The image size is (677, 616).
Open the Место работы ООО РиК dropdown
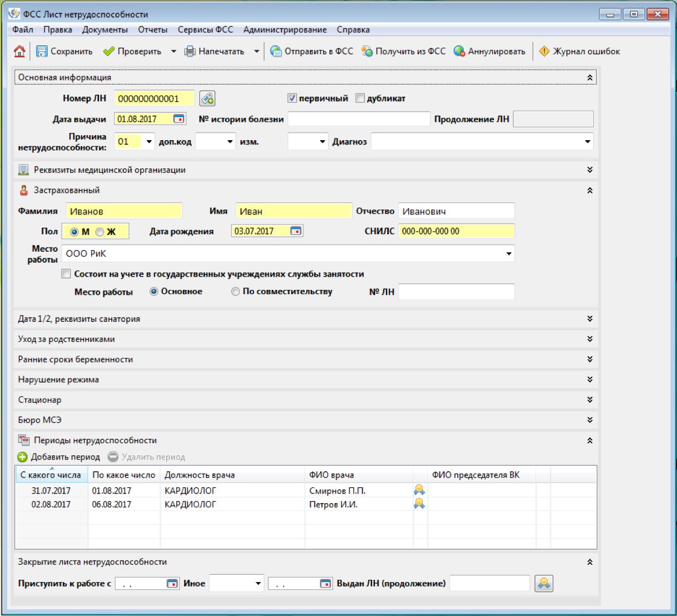tap(509, 254)
